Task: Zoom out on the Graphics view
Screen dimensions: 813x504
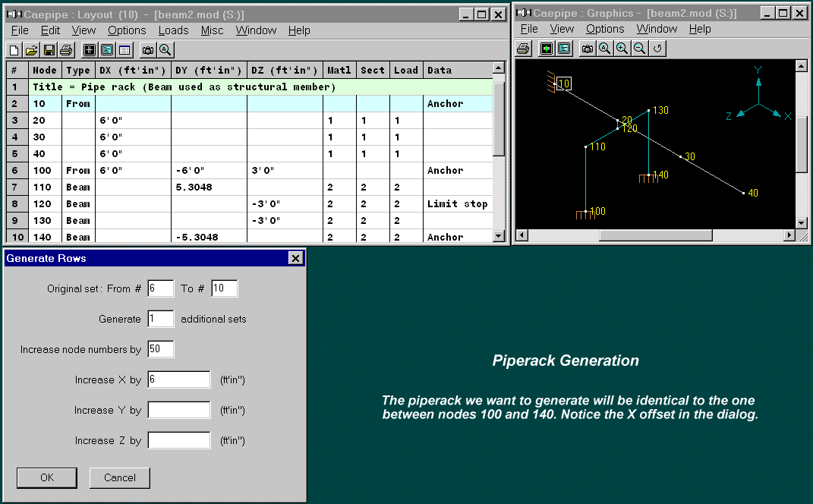Action: 640,49
